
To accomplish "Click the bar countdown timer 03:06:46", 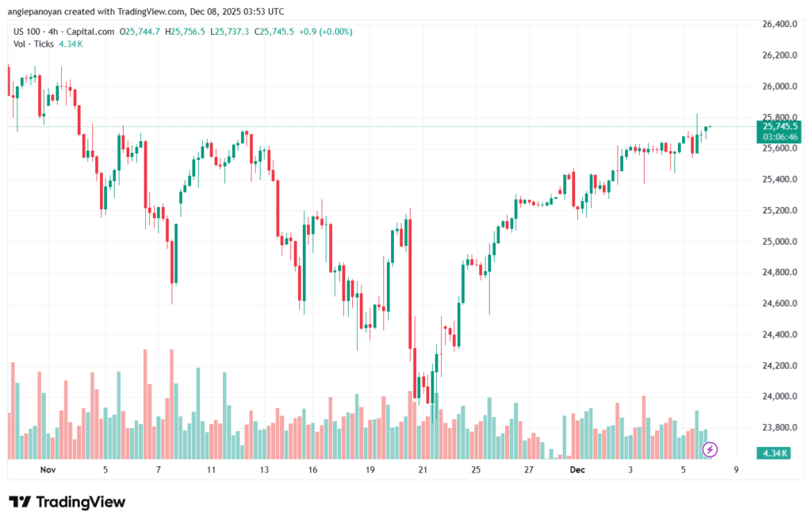I will pyautogui.click(x=780, y=137).
